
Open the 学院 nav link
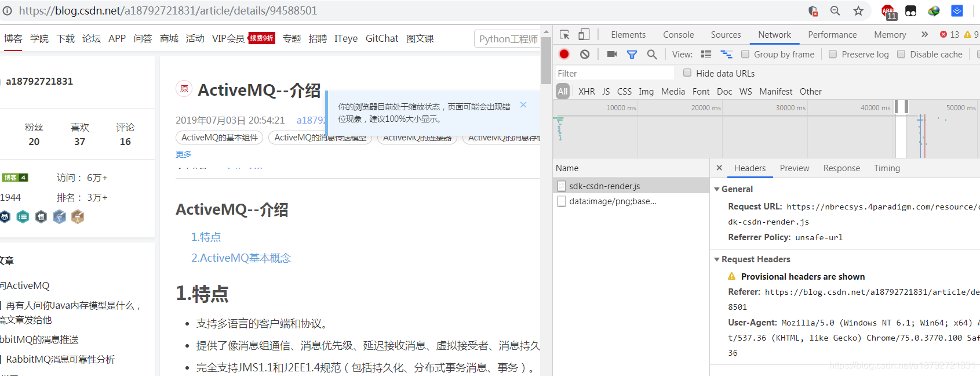coord(39,38)
